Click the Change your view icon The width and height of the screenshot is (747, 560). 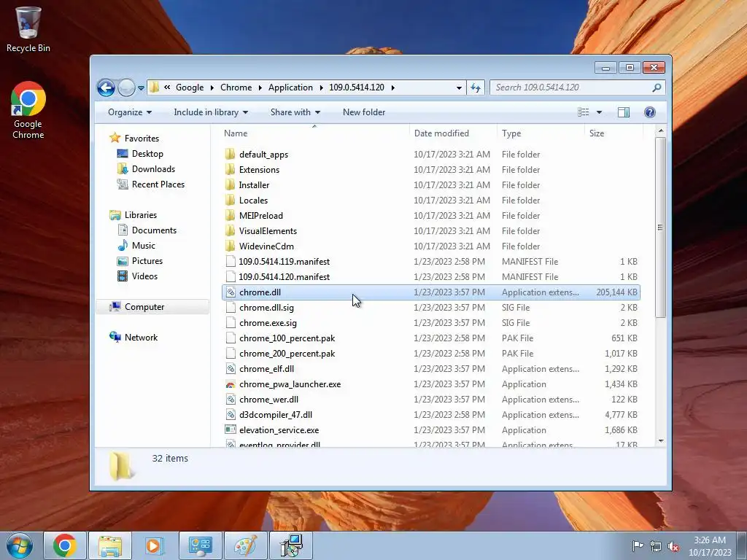(583, 112)
